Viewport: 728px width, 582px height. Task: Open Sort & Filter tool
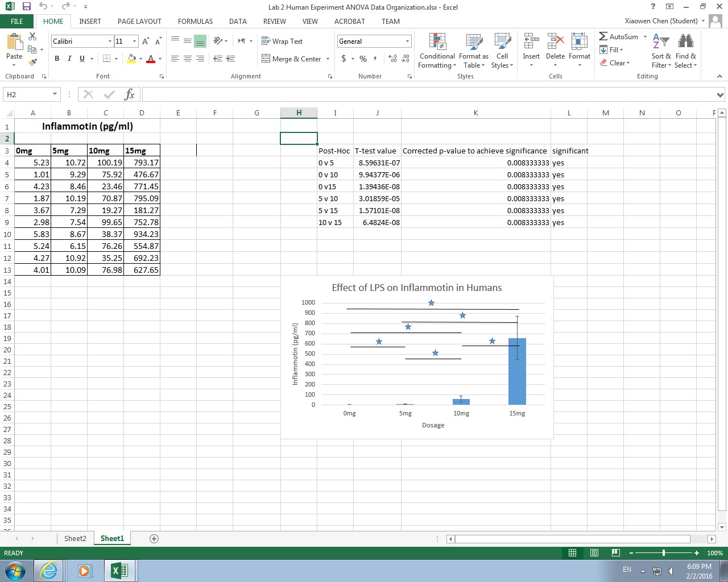[x=661, y=51]
